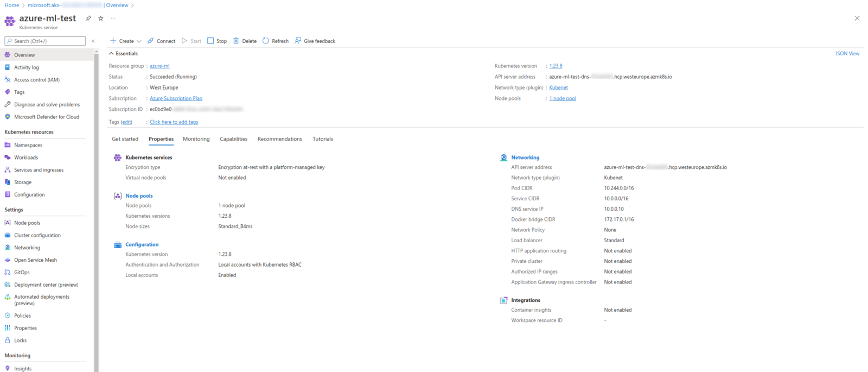Screen dimensions: 868x372
Task: Click the Status value Succeeded (Running)
Action: 173,77
